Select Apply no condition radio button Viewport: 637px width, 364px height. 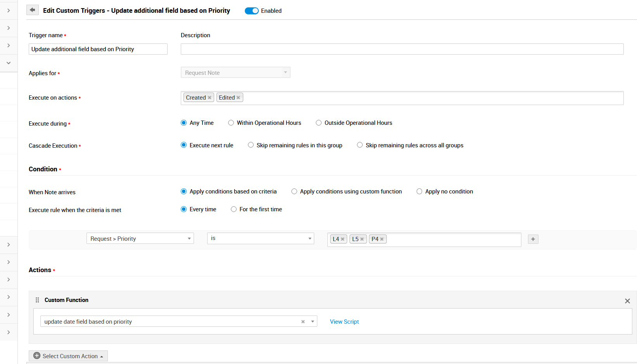[x=419, y=191]
